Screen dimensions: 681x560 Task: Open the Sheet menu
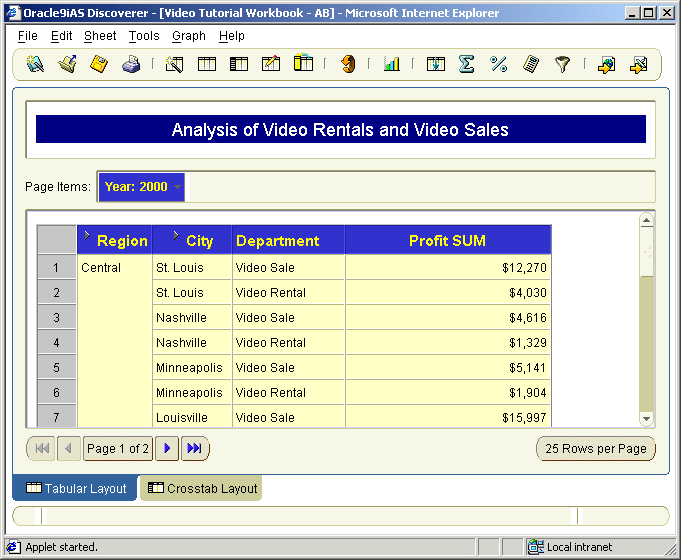pyautogui.click(x=100, y=36)
